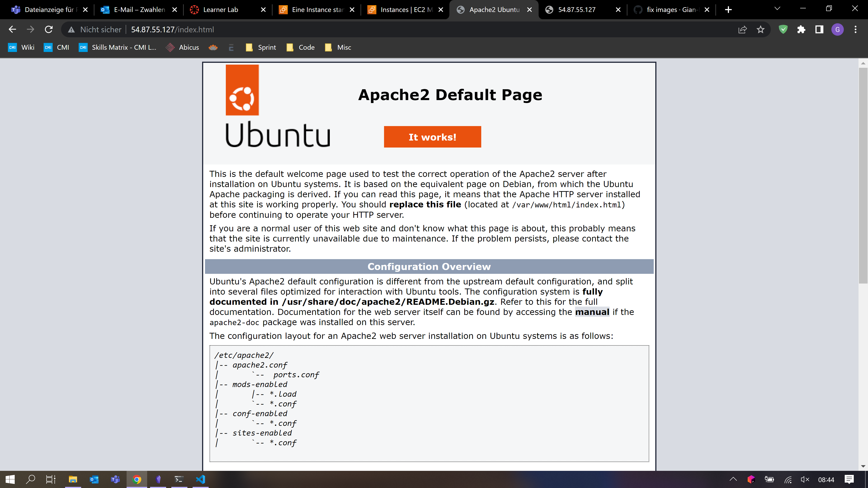Expand the tab search chevron
868x488 pixels.
(x=777, y=9)
